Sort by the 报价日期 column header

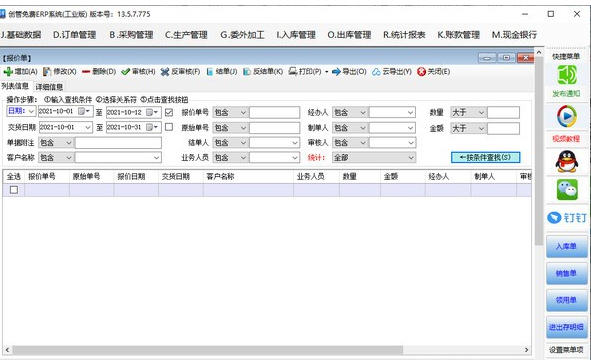(x=136, y=176)
